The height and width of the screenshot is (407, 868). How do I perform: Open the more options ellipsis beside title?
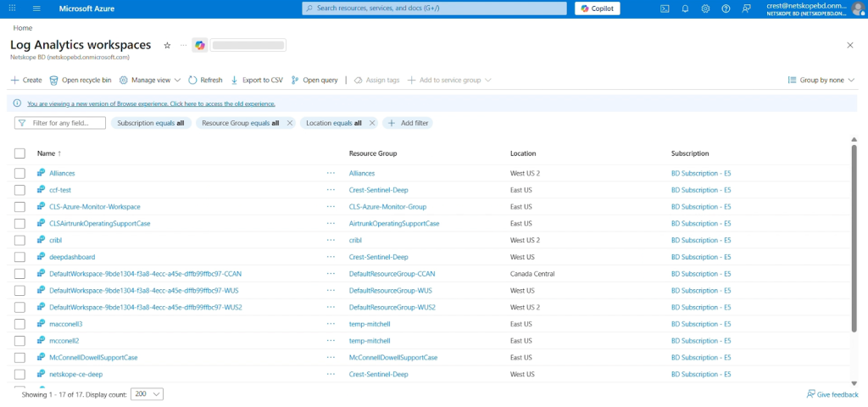pos(184,46)
